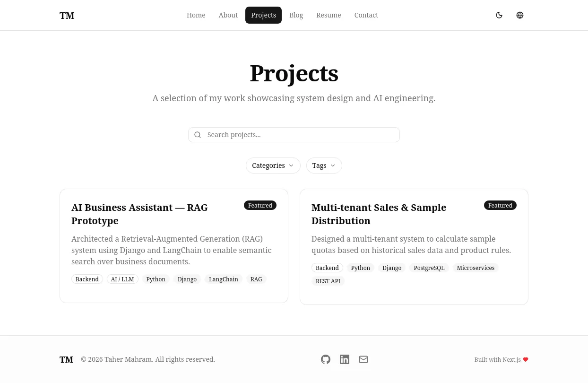Screen dimensions: 588x383
Task: Go to the Blog page
Action: coord(296,15)
